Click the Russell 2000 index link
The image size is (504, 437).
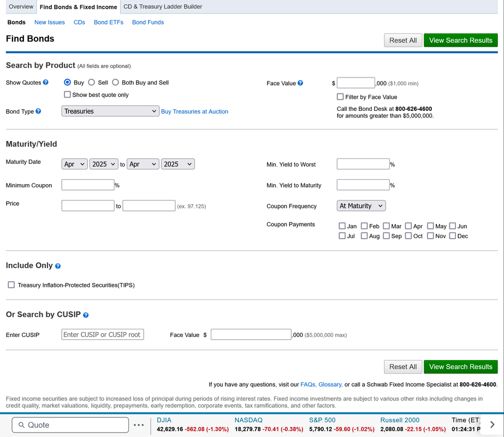400,420
